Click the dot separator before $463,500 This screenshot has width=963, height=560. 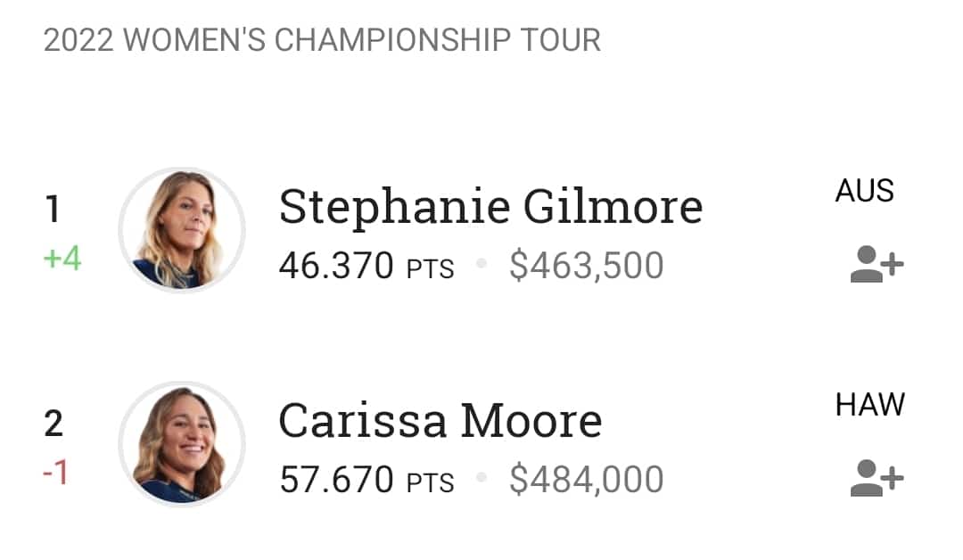tap(481, 265)
